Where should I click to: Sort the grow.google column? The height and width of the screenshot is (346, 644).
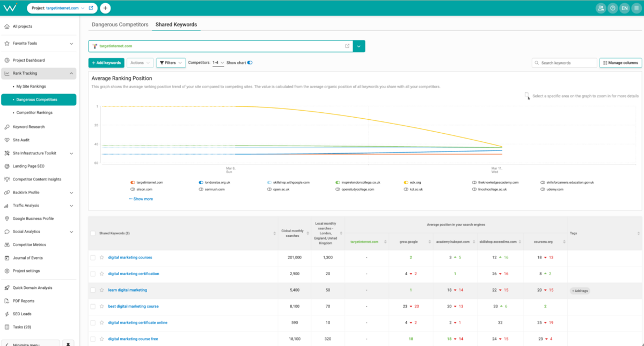tap(430, 242)
